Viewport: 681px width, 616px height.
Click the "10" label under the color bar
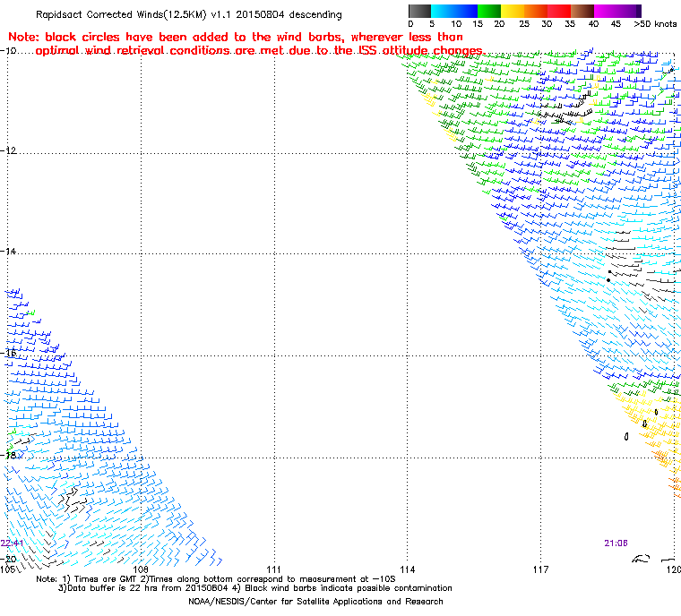coord(456,24)
